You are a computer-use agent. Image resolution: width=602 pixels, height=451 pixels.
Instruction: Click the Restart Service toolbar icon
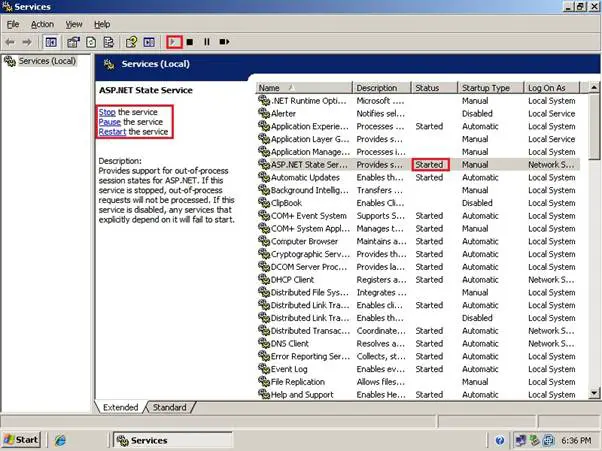(224, 42)
